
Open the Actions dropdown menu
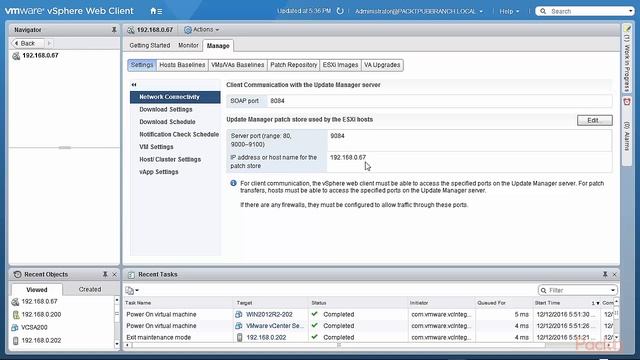click(202, 29)
